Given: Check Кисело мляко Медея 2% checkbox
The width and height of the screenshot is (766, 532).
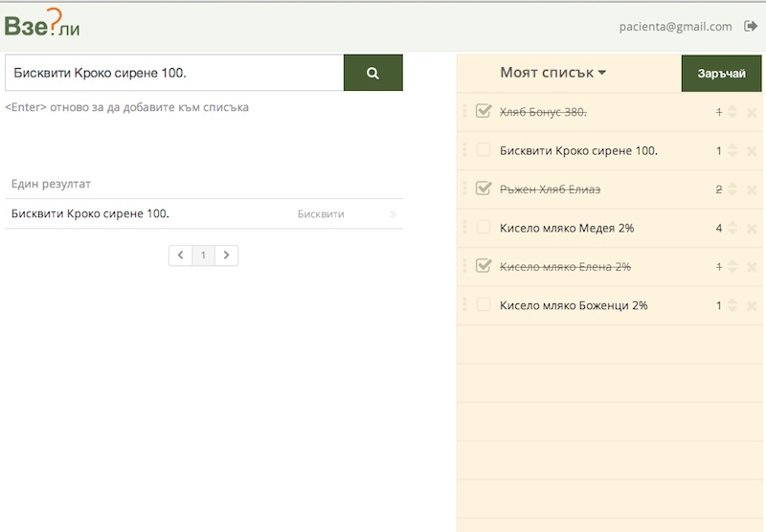Looking at the screenshot, I should tap(484, 227).
